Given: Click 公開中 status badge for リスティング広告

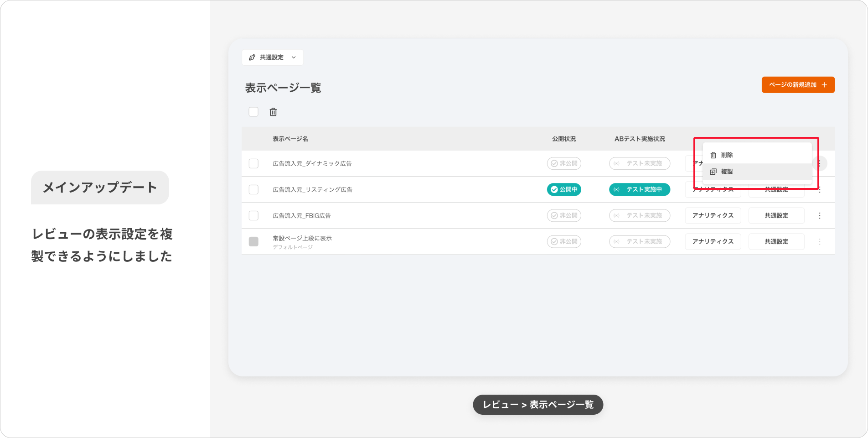Looking at the screenshot, I should pos(564,189).
